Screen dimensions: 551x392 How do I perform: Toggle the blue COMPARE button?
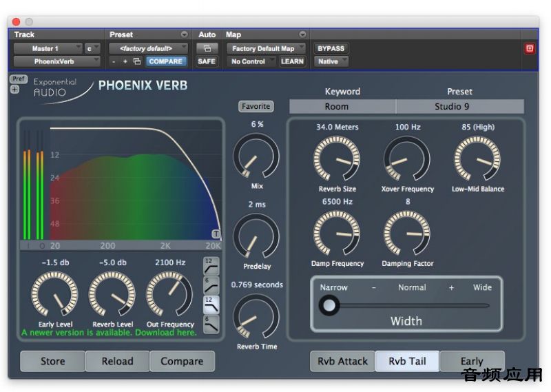165,61
